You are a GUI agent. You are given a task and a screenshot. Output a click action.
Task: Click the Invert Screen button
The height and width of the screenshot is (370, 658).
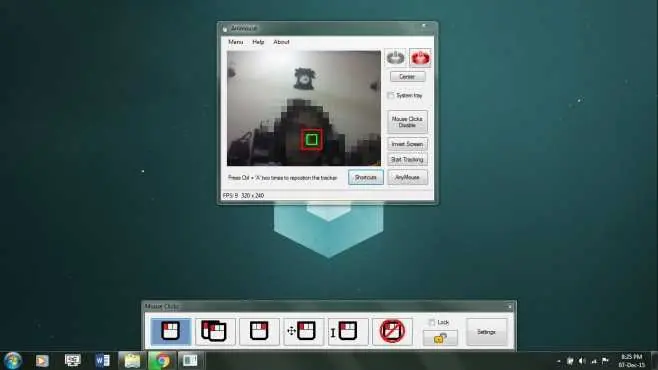click(407, 144)
